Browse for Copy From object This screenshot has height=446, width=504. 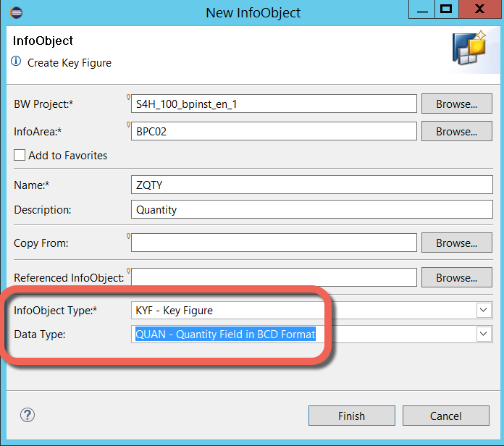pyautogui.click(x=456, y=243)
